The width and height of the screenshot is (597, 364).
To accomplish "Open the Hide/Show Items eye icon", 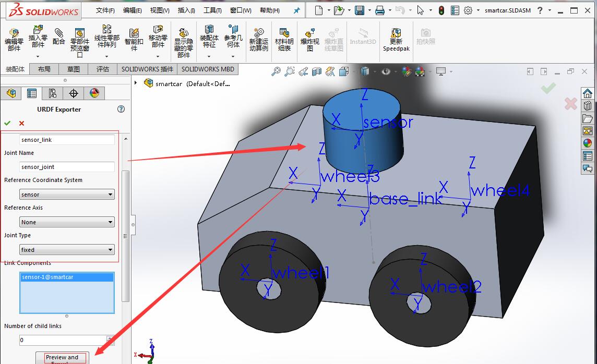I will coord(386,71).
